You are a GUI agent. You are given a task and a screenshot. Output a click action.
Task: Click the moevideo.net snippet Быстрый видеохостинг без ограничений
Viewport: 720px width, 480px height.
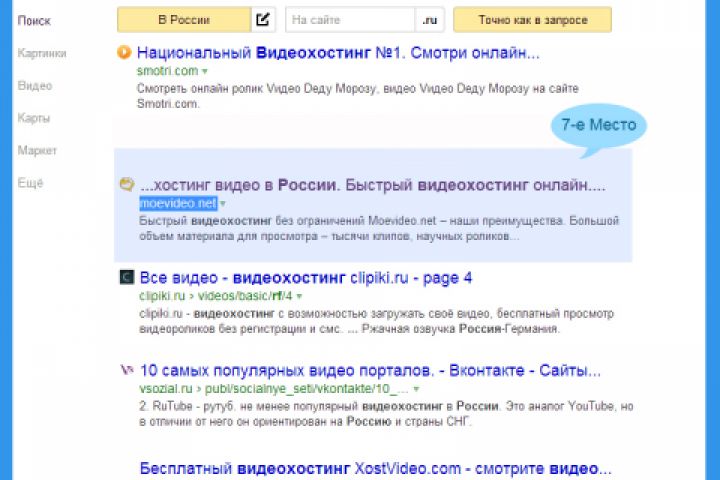379,228
